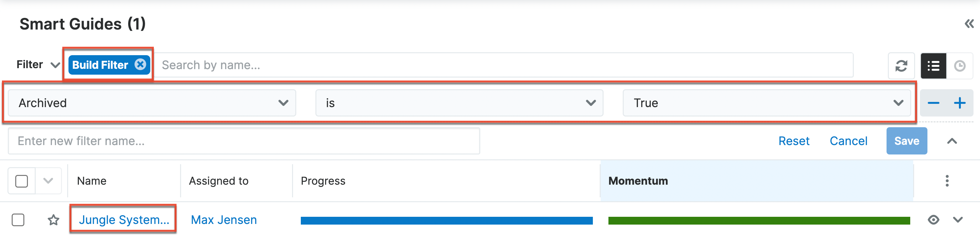980x246 pixels.
Task: Click the Reset filter link
Action: point(794,141)
